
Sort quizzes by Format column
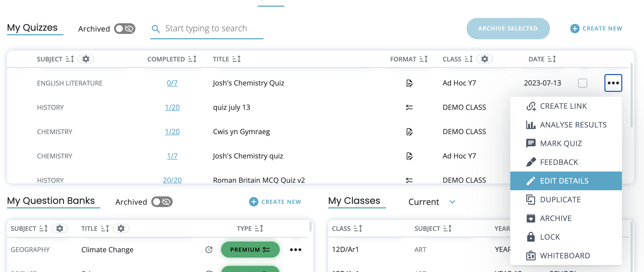pos(423,59)
